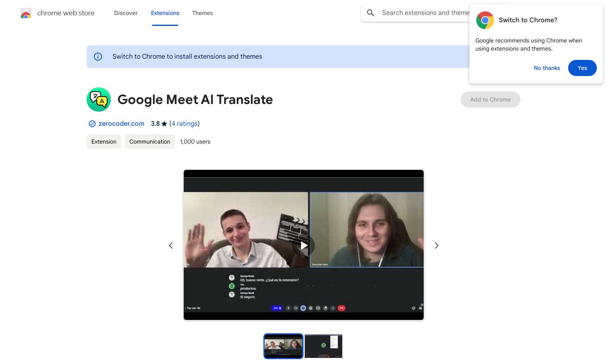Dismiss popup with No thanks

point(547,68)
